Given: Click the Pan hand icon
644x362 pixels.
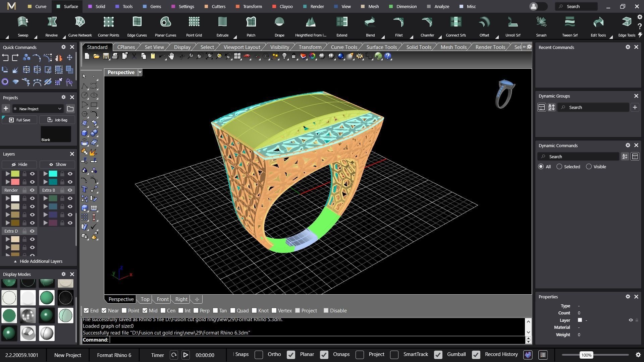Looking at the screenshot, I should pyautogui.click(x=171, y=56).
